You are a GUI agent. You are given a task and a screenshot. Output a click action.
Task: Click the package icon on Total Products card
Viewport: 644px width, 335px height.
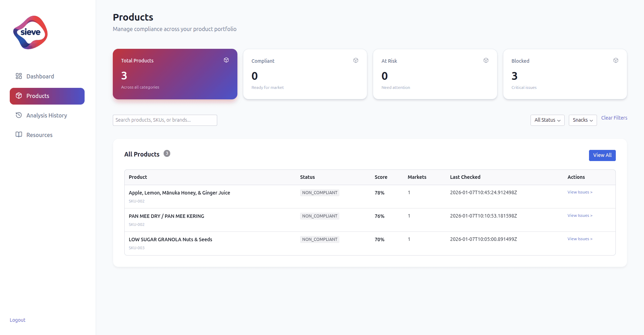click(226, 60)
